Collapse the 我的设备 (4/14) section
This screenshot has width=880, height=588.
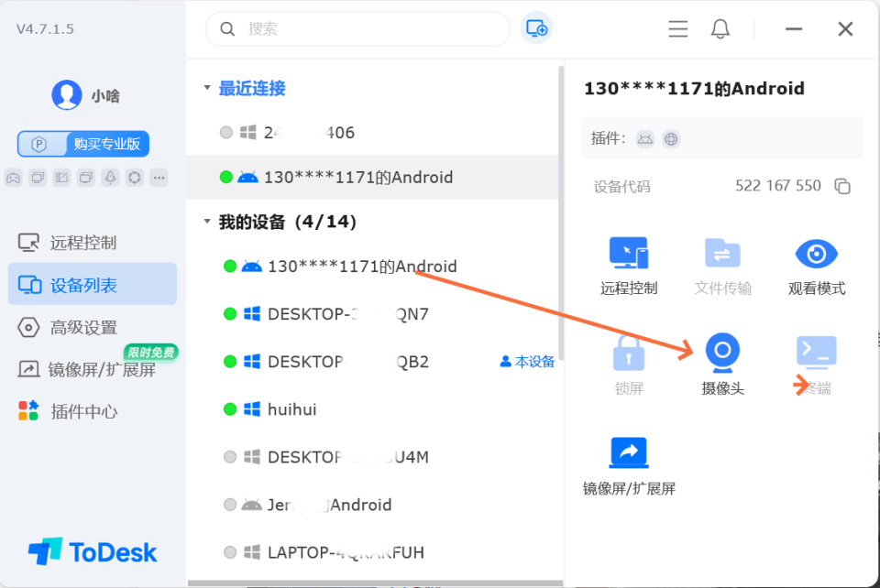pyautogui.click(x=207, y=222)
